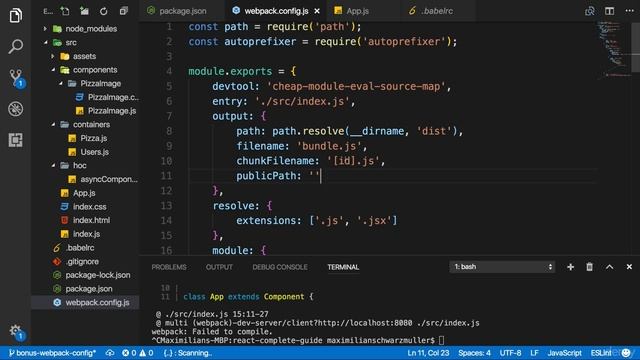
Task: Click the terminal prompt input area
Action: click(442, 340)
